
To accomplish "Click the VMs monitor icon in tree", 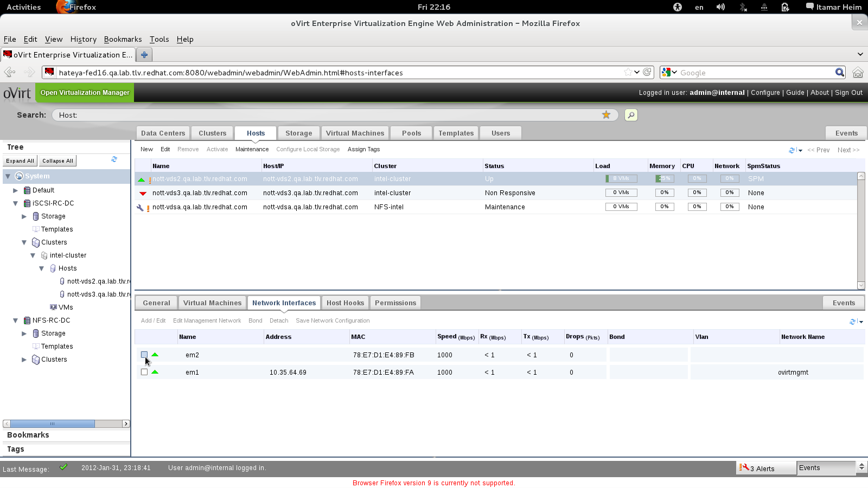I will tap(53, 307).
